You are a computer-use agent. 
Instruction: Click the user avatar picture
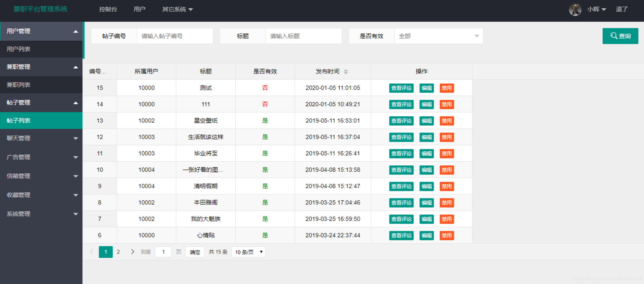(x=575, y=9)
